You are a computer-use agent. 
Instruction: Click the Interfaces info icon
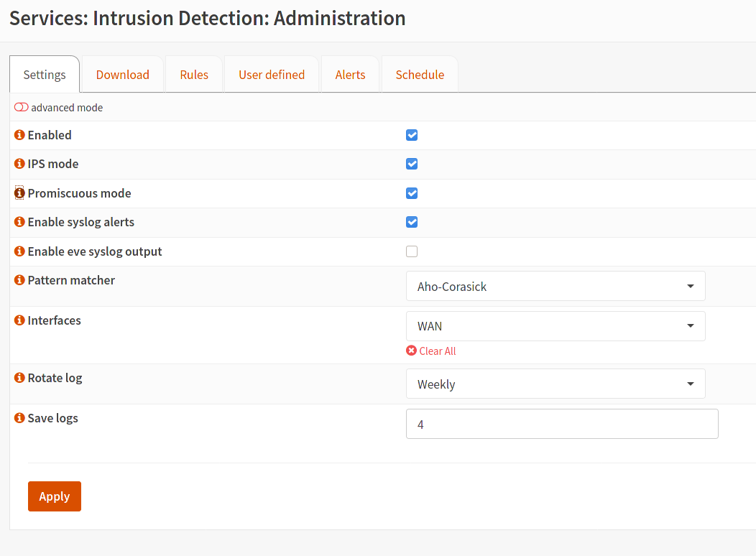point(19,320)
